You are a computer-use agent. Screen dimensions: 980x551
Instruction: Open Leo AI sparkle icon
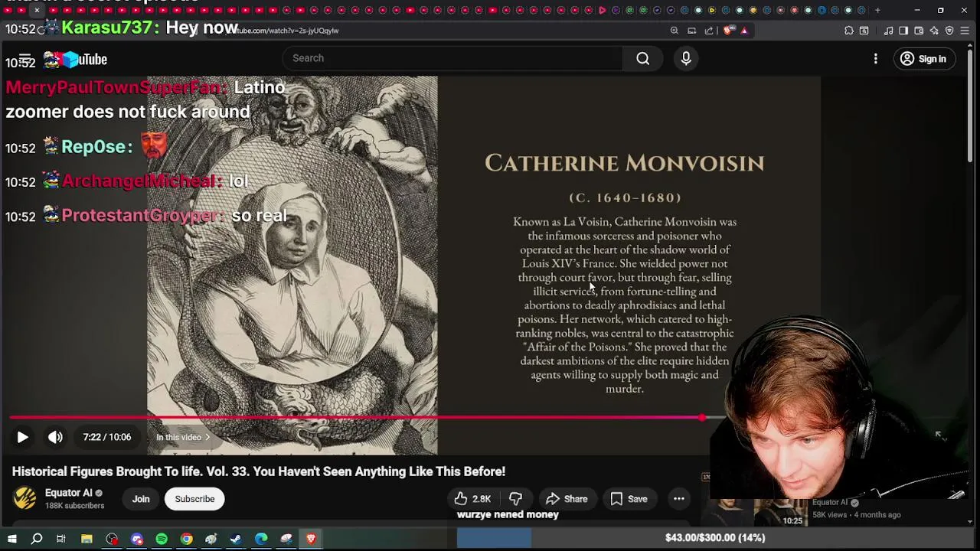pos(934,31)
